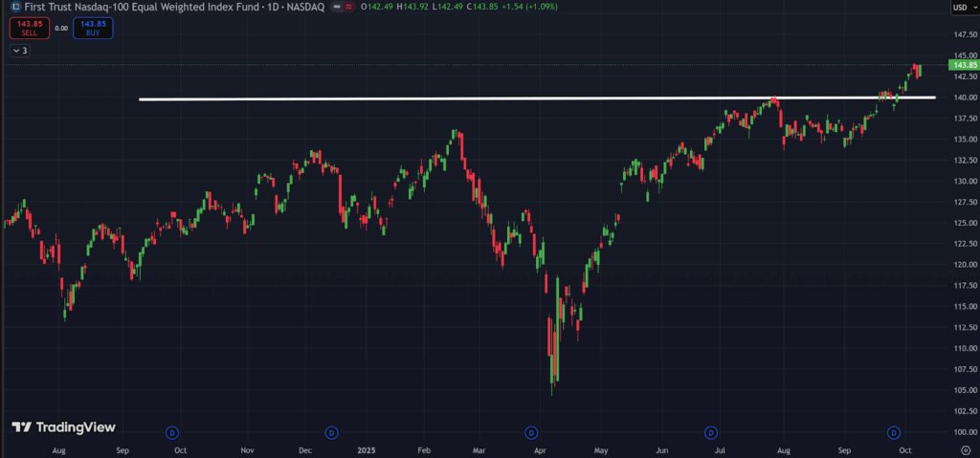Click the 2025 label on time axis
The width and height of the screenshot is (980, 458).
(x=367, y=448)
